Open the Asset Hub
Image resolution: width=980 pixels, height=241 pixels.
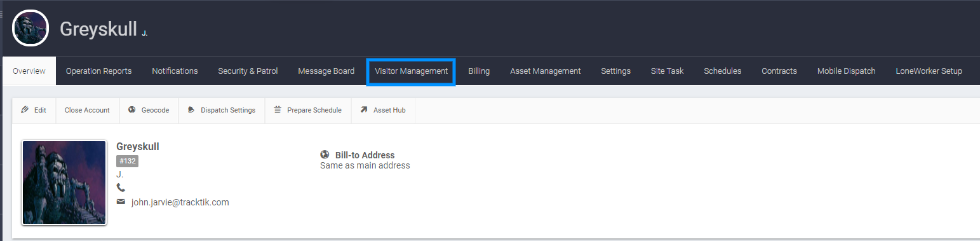[x=382, y=110]
